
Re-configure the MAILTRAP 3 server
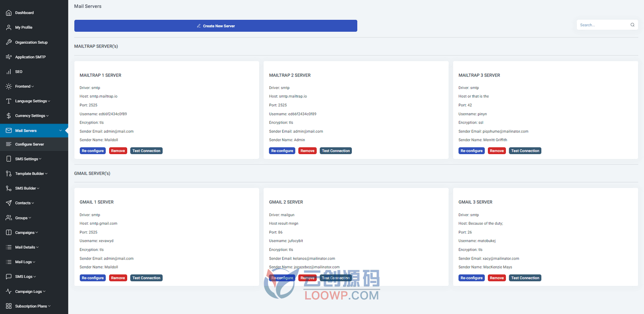point(471,151)
